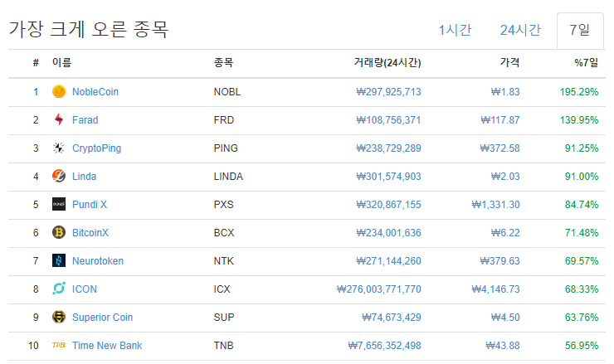Sort by the %7일 column header
Image resolution: width=614 pixels, height=364 pixels.
(x=586, y=62)
